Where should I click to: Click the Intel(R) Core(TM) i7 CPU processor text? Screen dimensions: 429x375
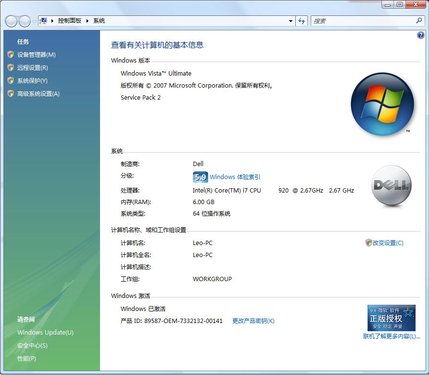tap(227, 190)
